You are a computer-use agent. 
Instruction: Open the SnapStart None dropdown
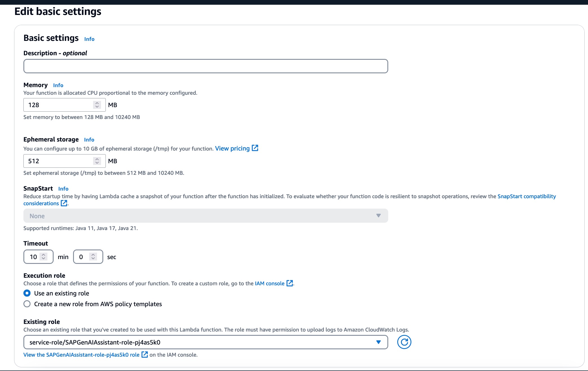(205, 216)
